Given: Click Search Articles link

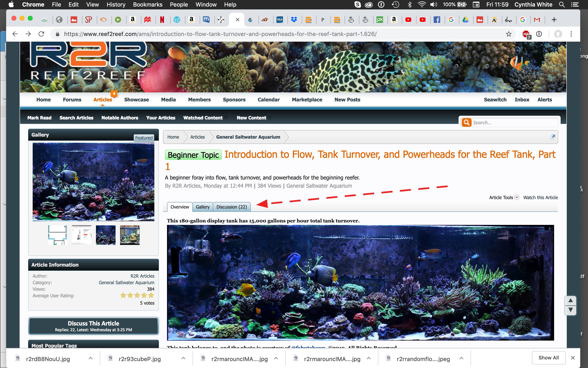Looking at the screenshot, I should (x=76, y=118).
